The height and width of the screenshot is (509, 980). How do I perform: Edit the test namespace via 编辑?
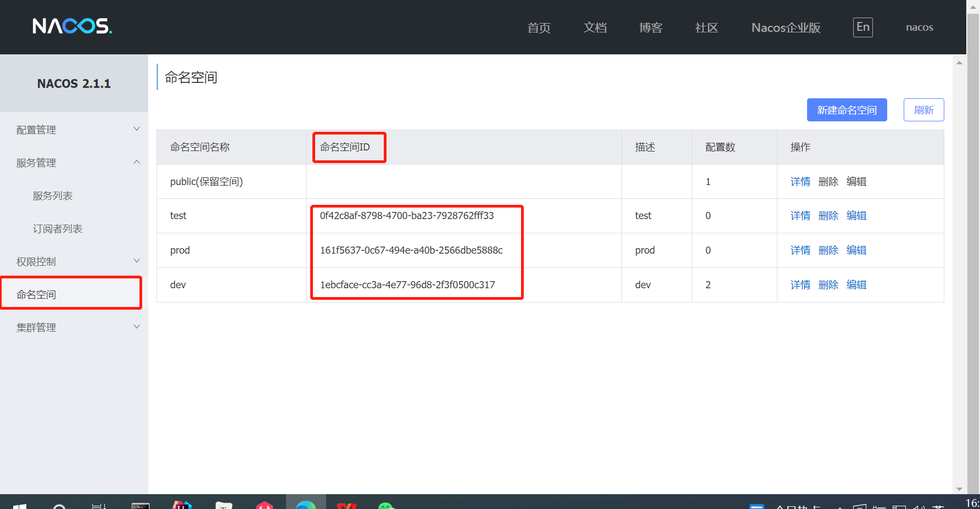point(856,216)
